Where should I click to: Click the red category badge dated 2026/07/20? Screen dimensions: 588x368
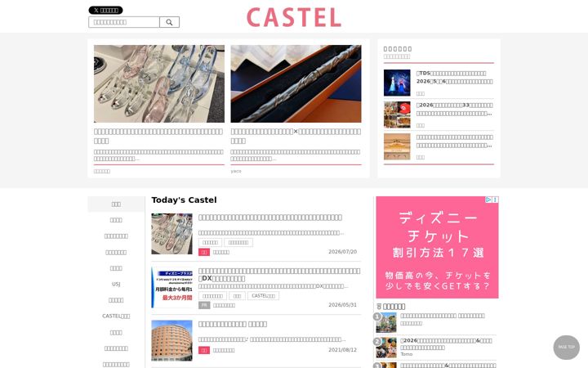coord(204,252)
